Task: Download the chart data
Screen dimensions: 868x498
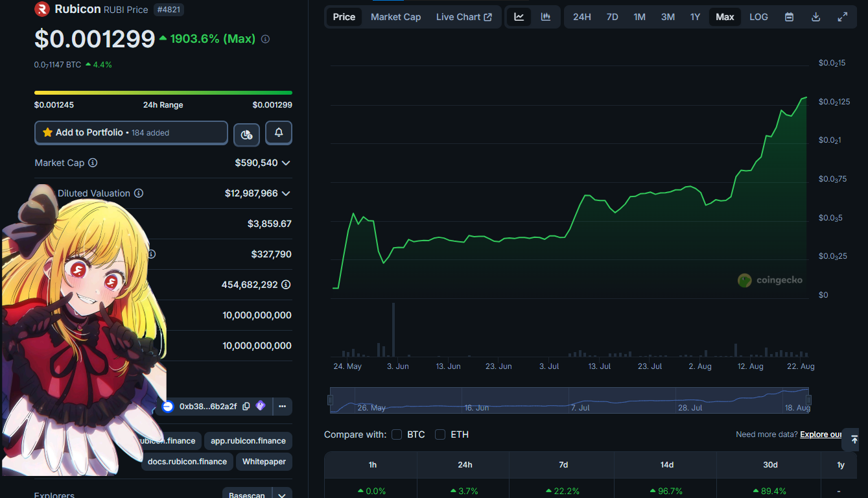Action: click(815, 17)
